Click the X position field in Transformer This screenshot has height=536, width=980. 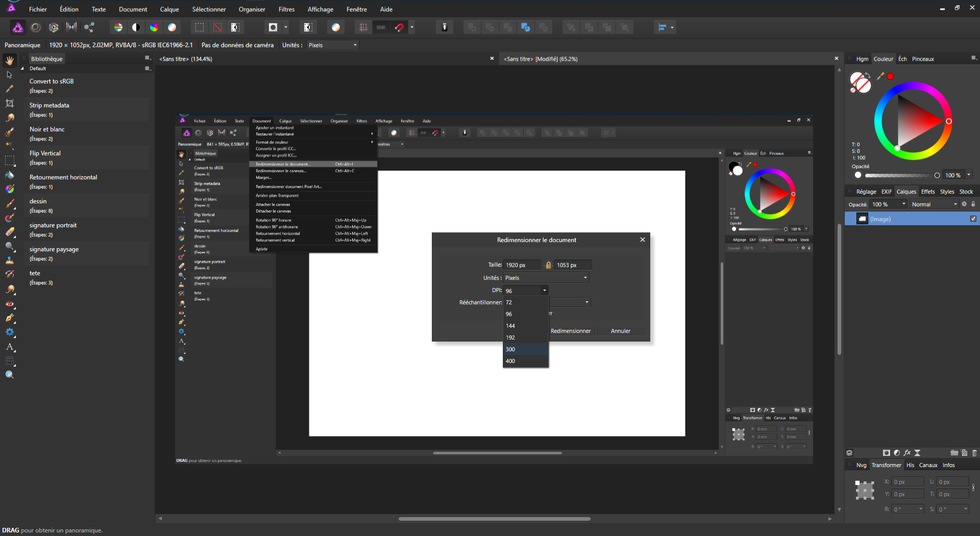(x=908, y=481)
